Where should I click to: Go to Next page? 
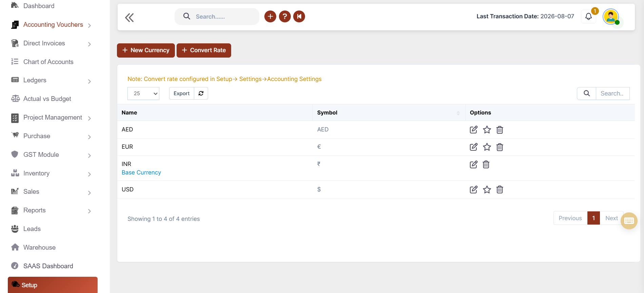tap(611, 218)
